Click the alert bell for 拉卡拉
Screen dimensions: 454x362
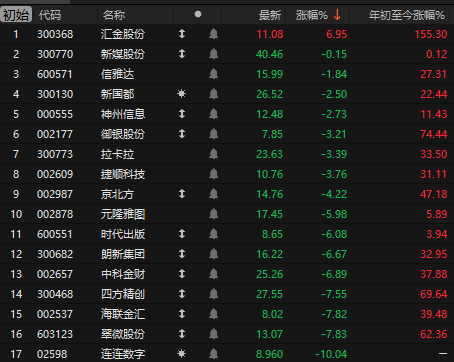(213, 154)
